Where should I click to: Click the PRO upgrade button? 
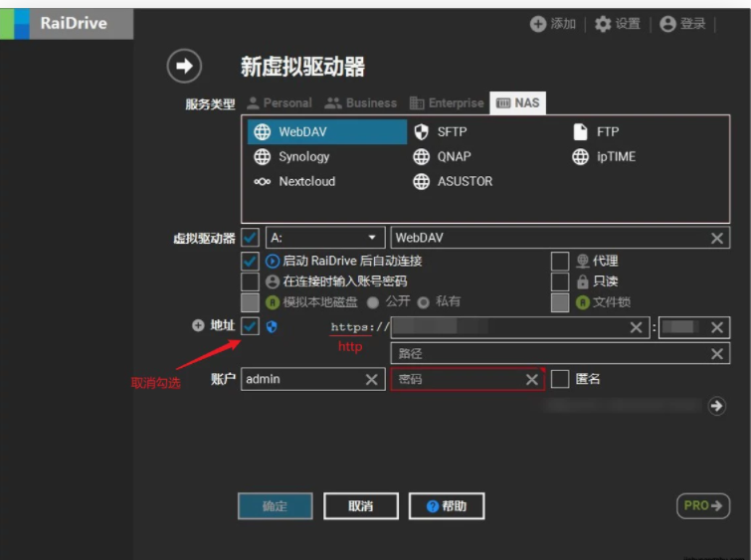(703, 506)
